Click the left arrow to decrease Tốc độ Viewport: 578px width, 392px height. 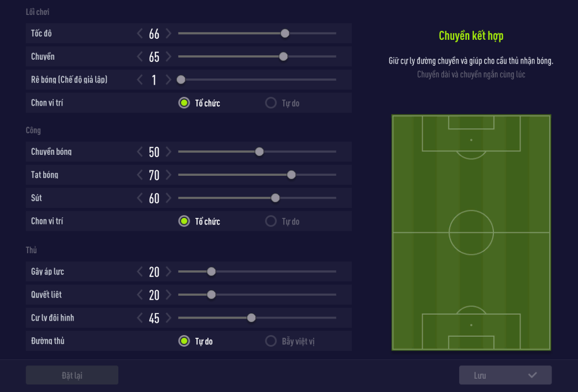[140, 34]
